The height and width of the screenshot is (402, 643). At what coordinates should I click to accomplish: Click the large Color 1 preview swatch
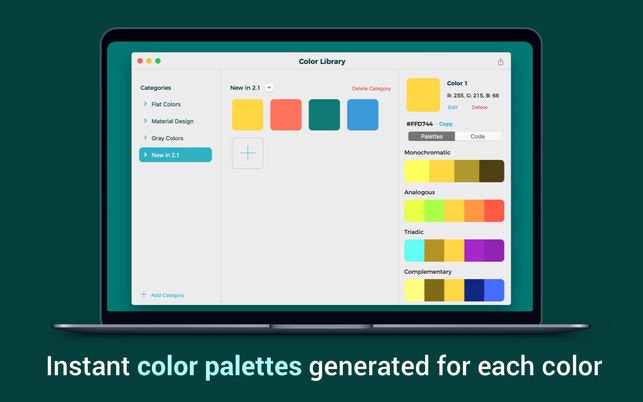click(x=423, y=95)
